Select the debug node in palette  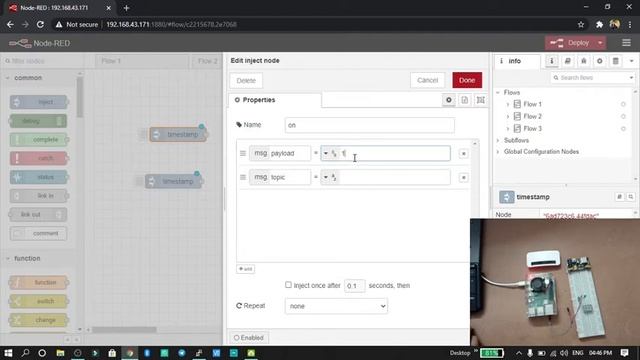pyautogui.click(x=38, y=121)
